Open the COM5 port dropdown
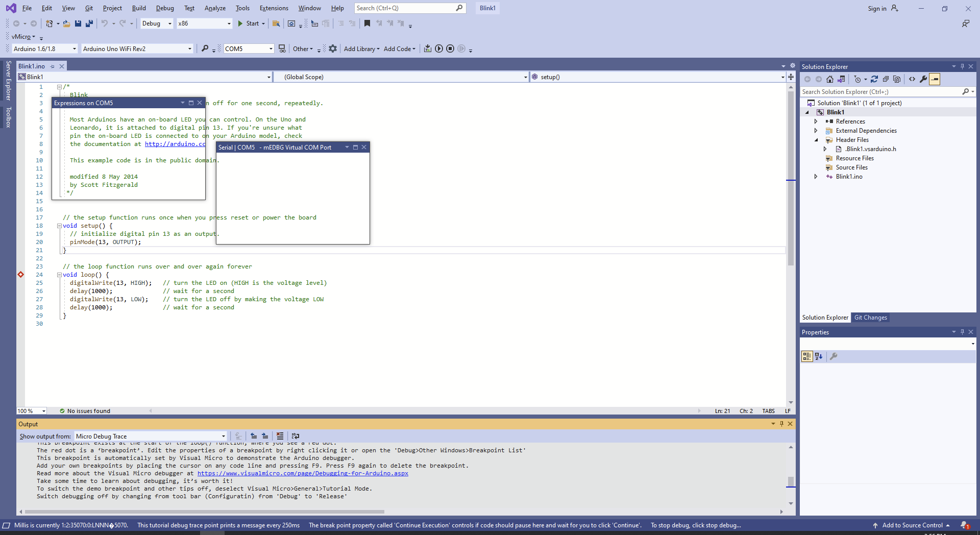Image resolution: width=980 pixels, height=535 pixels. coord(271,48)
